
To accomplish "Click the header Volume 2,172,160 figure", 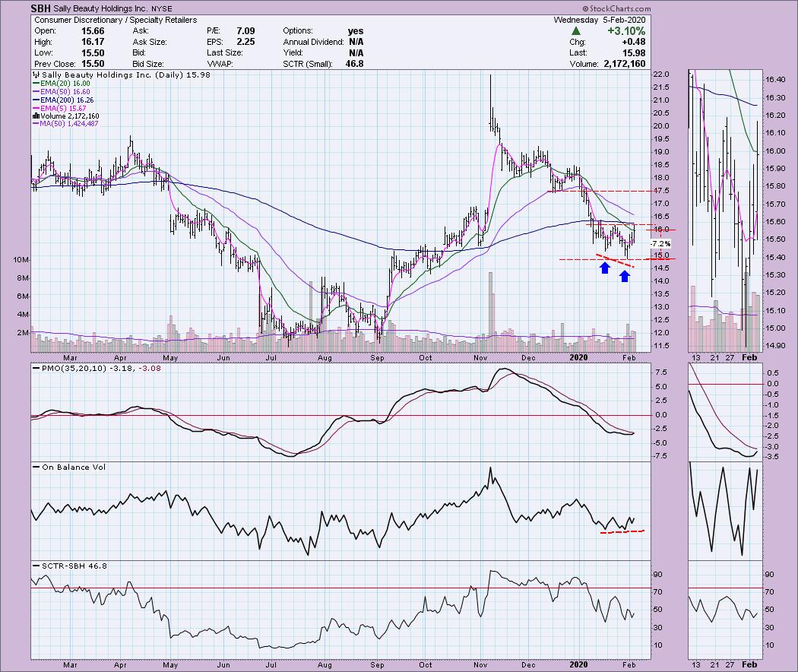I will click(625, 64).
